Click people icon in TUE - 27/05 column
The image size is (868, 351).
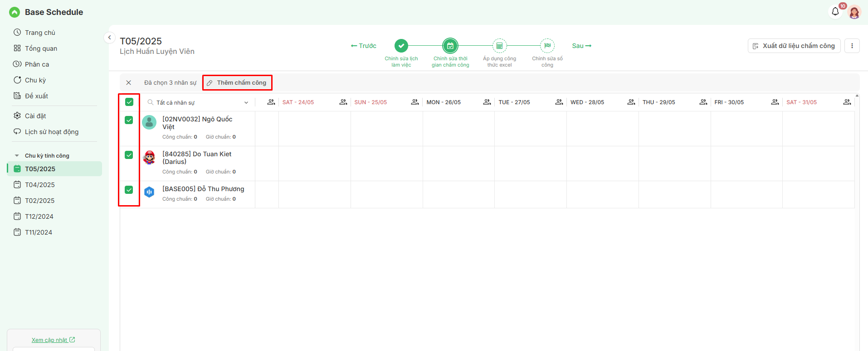click(x=559, y=102)
